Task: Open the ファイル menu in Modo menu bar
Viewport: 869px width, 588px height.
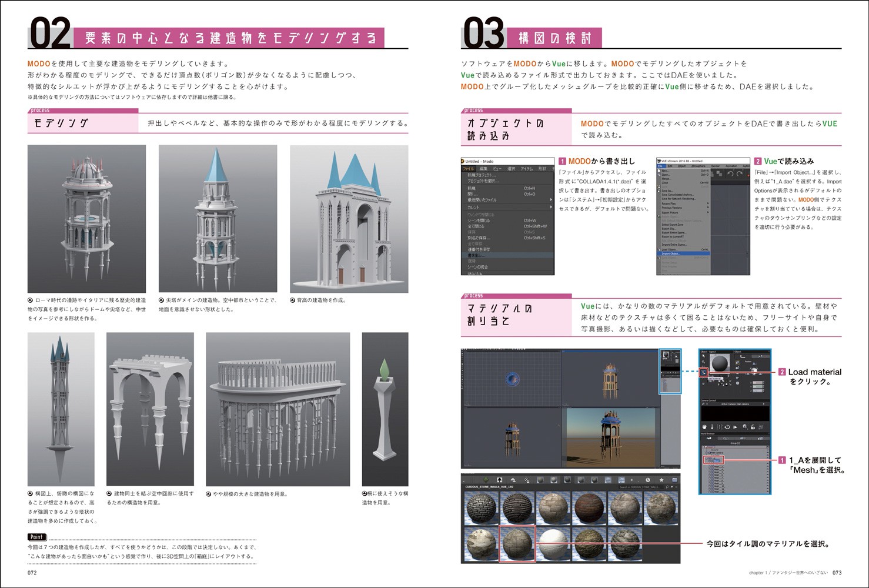Action: tap(469, 169)
